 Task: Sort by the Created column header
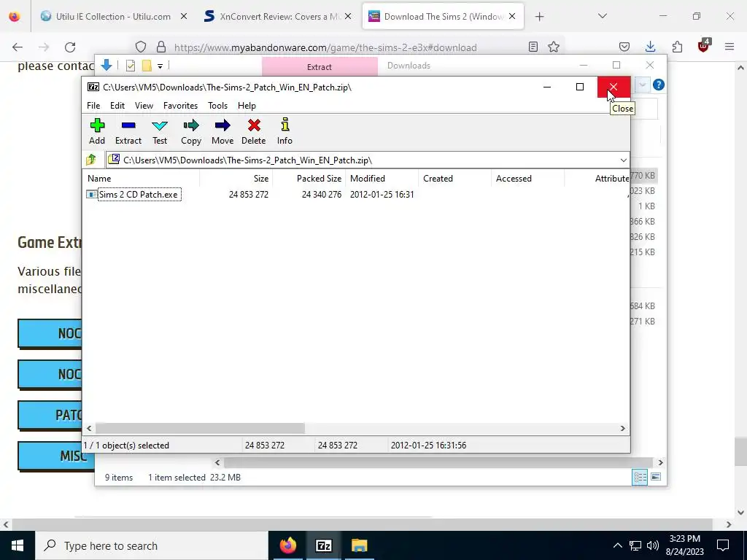click(x=455, y=179)
